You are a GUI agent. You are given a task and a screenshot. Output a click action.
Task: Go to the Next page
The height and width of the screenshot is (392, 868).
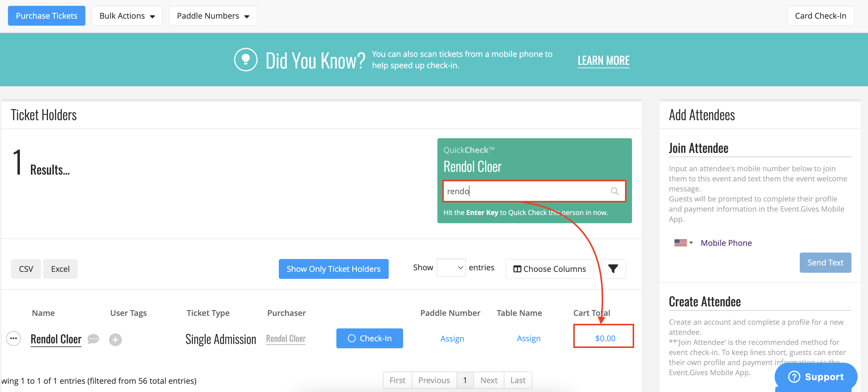[x=489, y=380]
